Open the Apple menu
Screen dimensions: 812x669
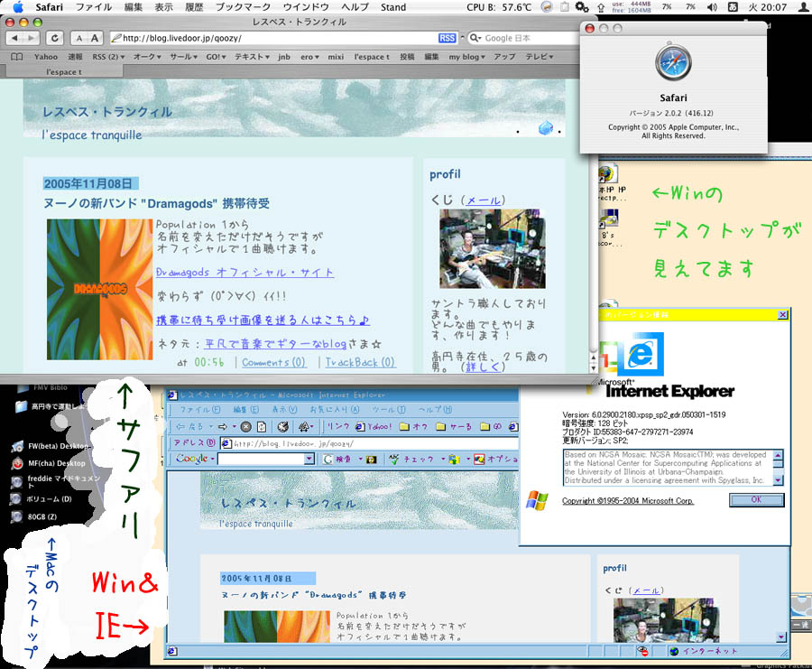click(x=18, y=7)
